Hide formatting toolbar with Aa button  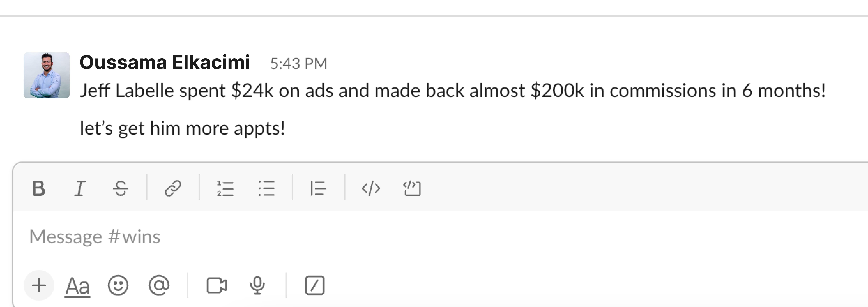pyautogui.click(x=77, y=286)
